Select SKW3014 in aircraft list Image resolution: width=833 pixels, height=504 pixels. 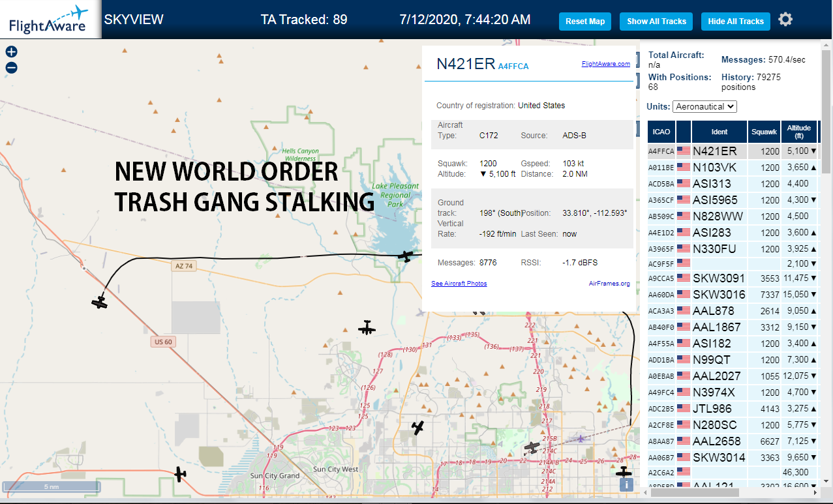pyautogui.click(x=719, y=458)
